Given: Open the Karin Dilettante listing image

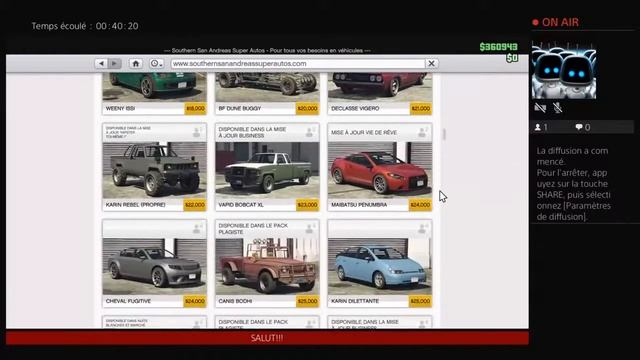Looking at the screenshot, I should (x=380, y=266).
